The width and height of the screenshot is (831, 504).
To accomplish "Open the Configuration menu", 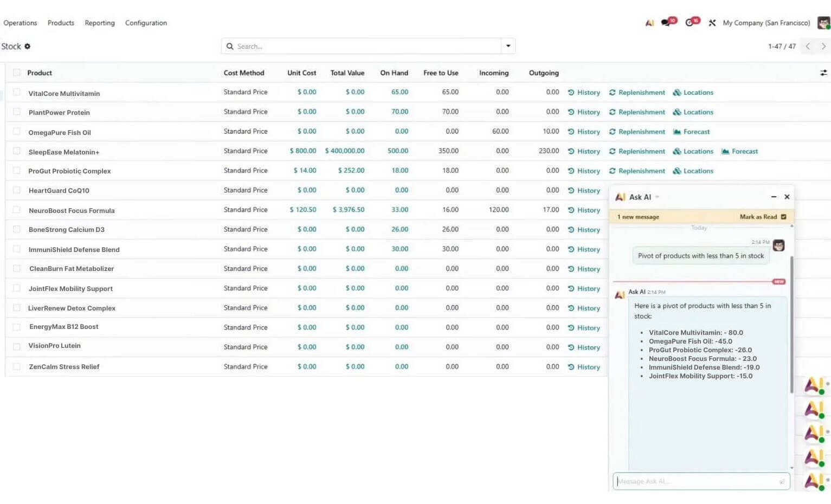I will (146, 23).
